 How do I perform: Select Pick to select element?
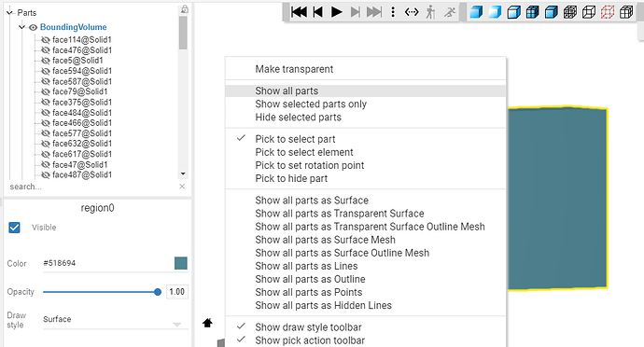coord(366,152)
